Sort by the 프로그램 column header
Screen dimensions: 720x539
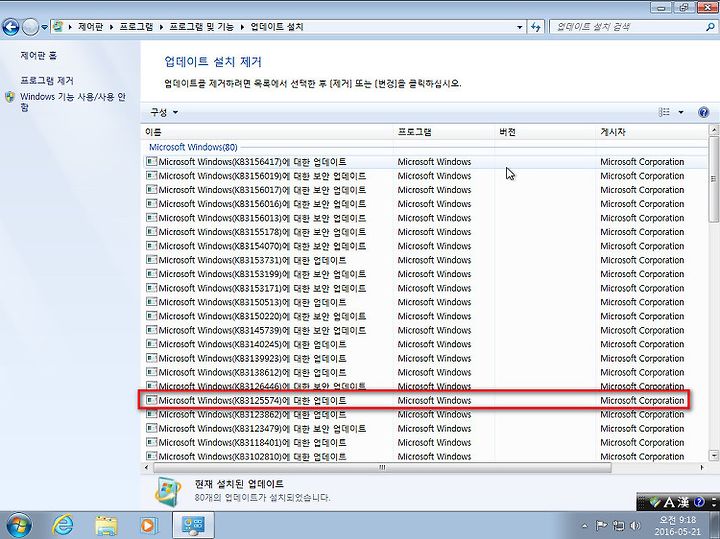point(444,132)
